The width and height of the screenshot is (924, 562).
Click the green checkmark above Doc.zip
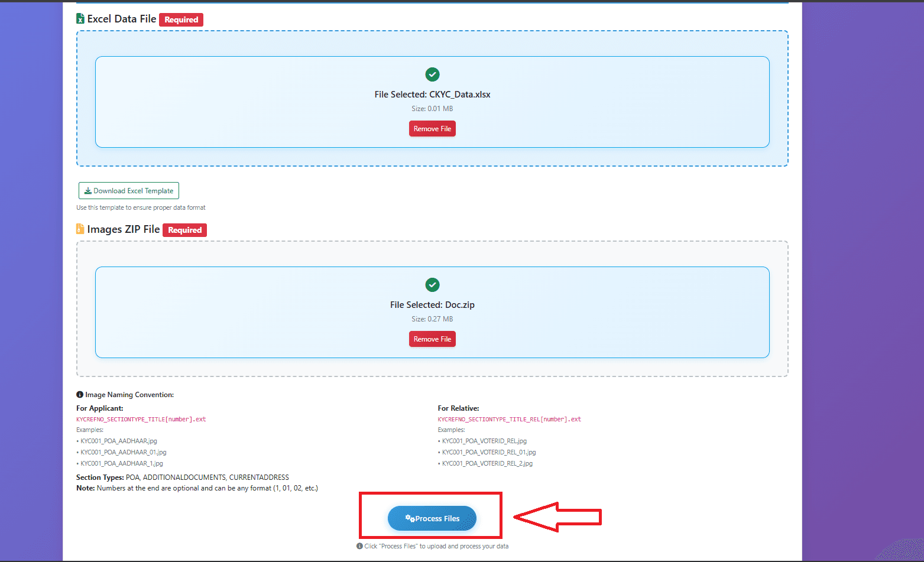(x=432, y=285)
